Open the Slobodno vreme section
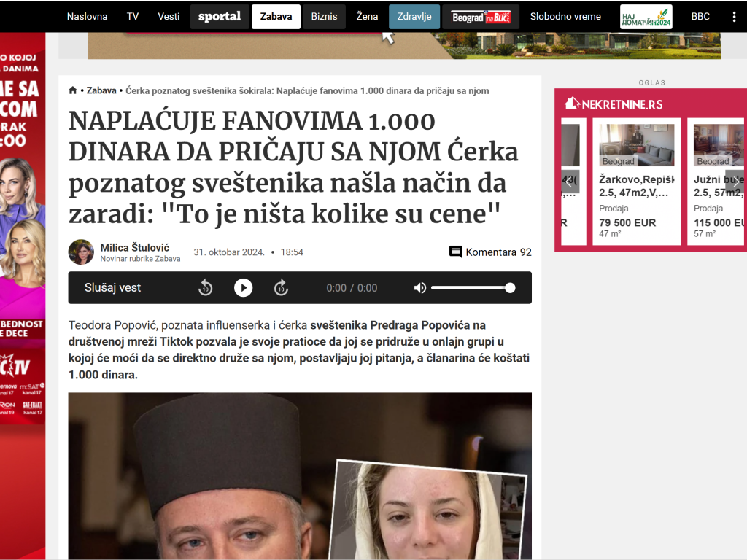Image resolution: width=747 pixels, height=560 pixels. pyautogui.click(x=565, y=17)
